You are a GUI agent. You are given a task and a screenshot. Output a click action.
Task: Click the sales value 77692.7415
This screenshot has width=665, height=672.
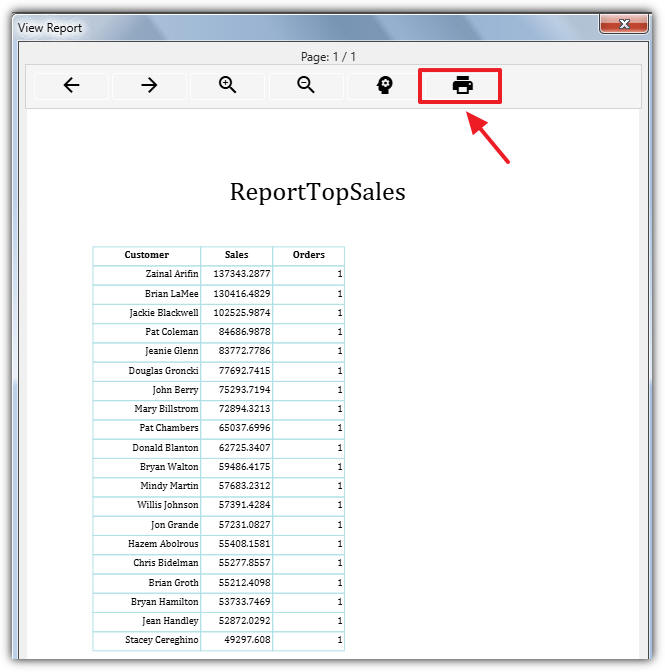pyautogui.click(x=244, y=371)
